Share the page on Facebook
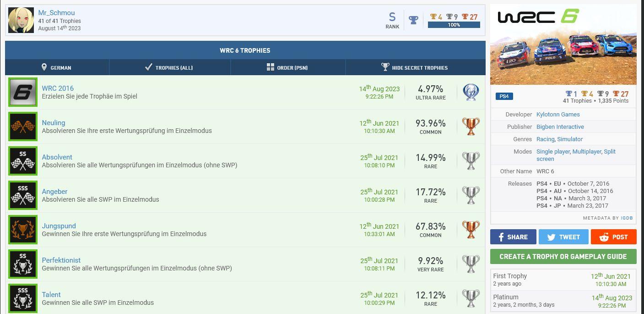This screenshot has width=644, height=314. pos(513,237)
